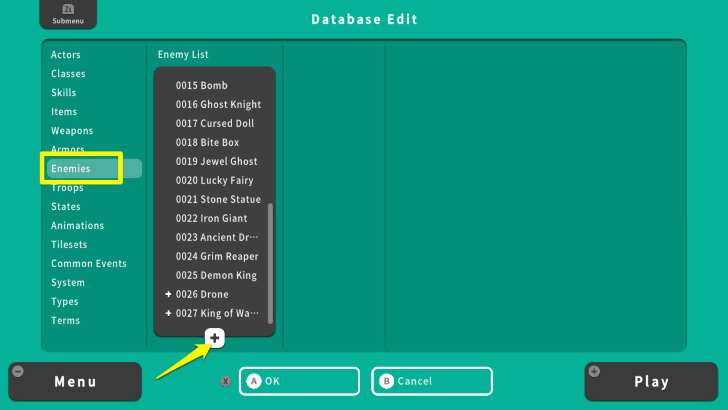
Task: Open the Common Events category
Action: (x=89, y=264)
